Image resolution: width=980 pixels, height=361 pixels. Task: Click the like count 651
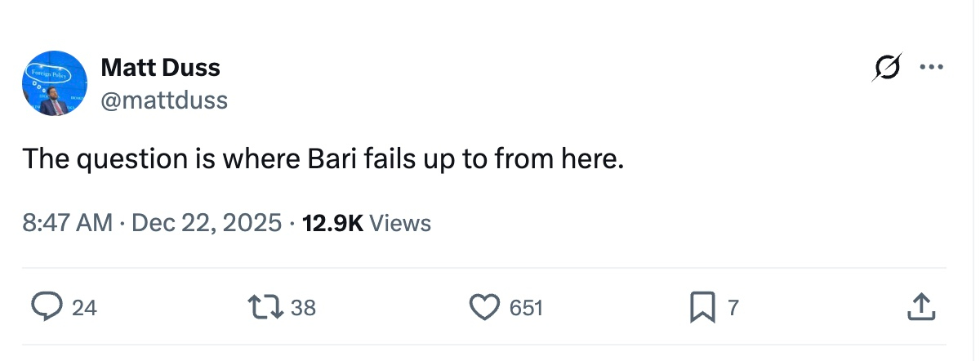click(526, 308)
